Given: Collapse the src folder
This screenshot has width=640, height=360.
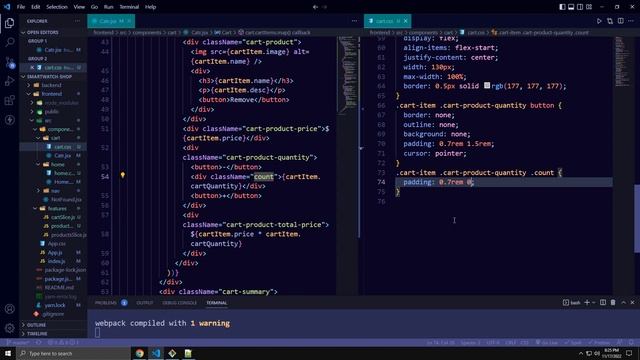Looking at the screenshot, I should [x=48, y=120].
